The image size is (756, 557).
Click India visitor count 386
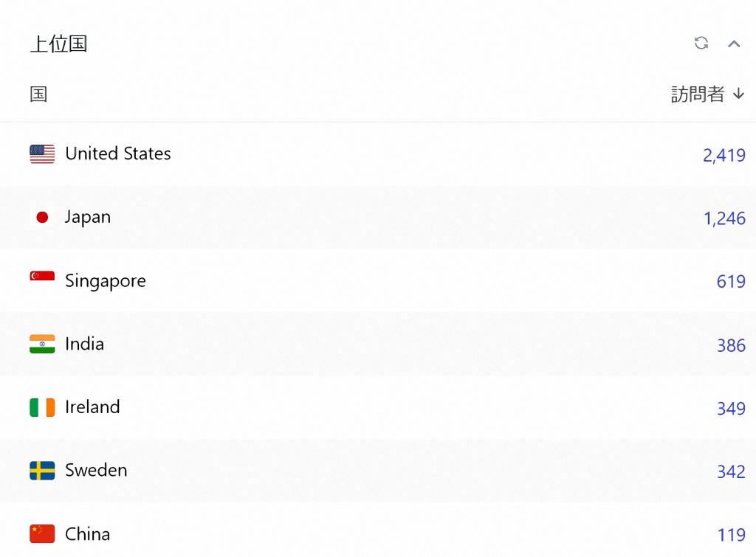(x=731, y=345)
